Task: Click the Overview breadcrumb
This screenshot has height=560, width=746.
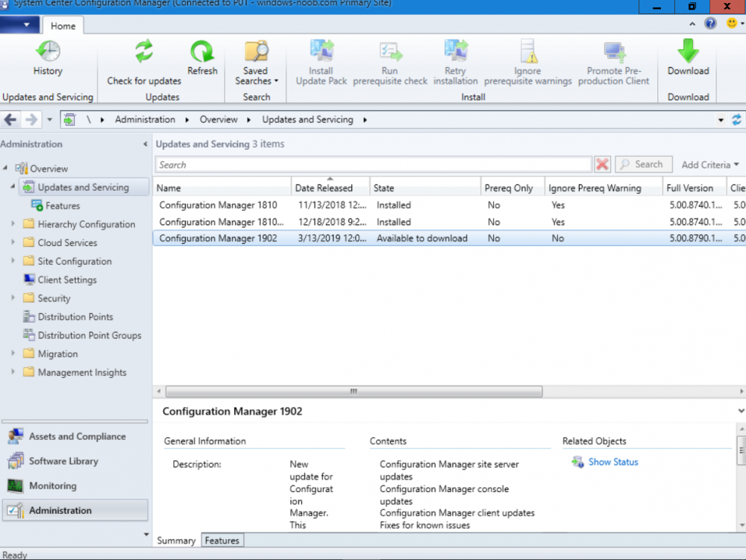Action: (219, 119)
